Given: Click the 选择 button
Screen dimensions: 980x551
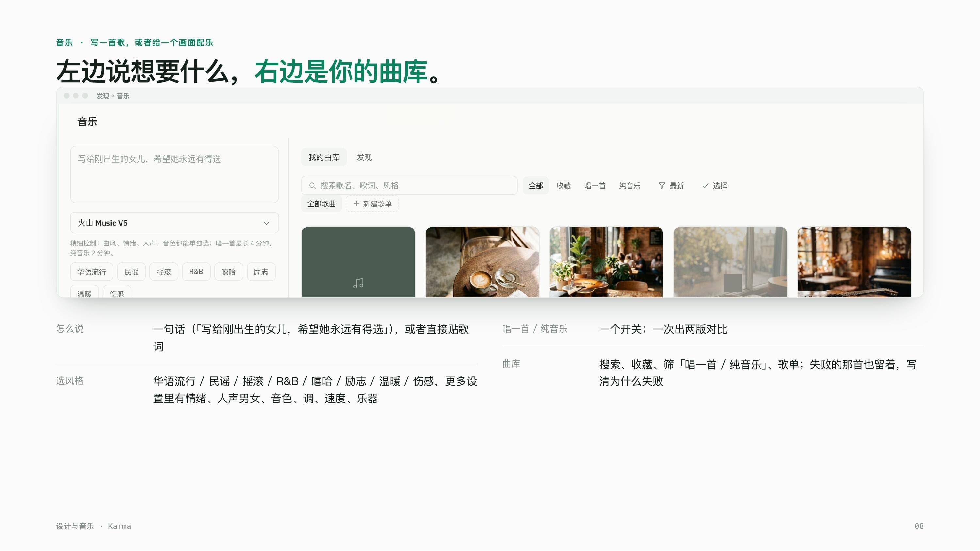Looking at the screenshot, I should 715,185.
